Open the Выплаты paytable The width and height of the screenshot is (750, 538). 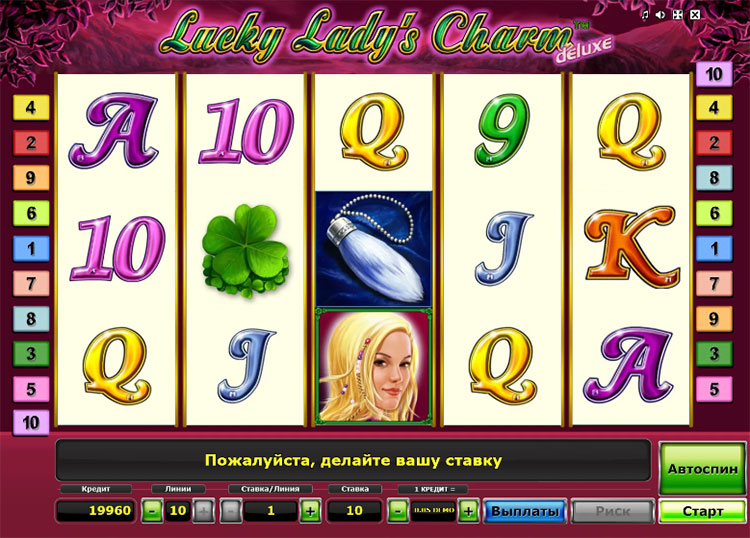525,511
